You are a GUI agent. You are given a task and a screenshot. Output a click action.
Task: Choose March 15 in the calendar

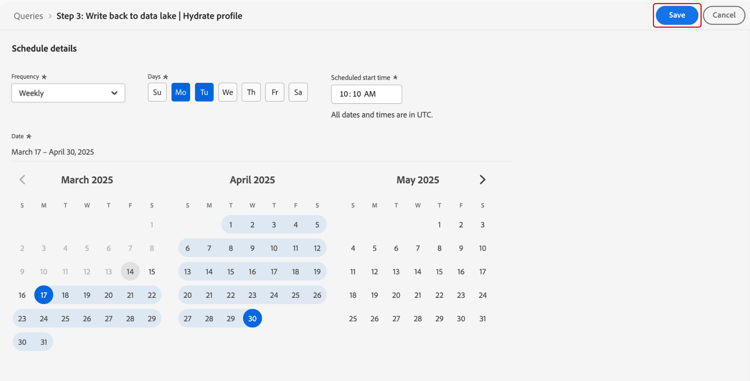(152, 272)
